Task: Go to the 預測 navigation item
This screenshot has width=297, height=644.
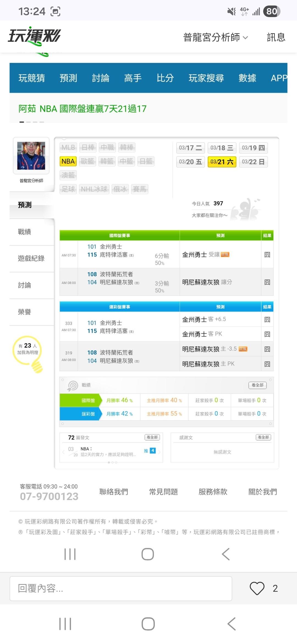Action: coord(68,78)
